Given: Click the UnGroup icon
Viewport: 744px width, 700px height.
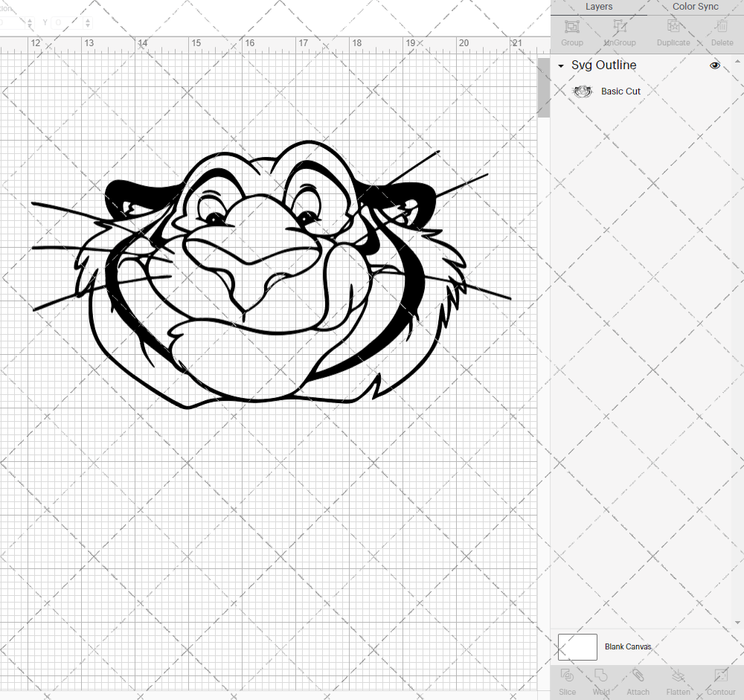Looking at the screenshot, I should (x=619, y=31).
